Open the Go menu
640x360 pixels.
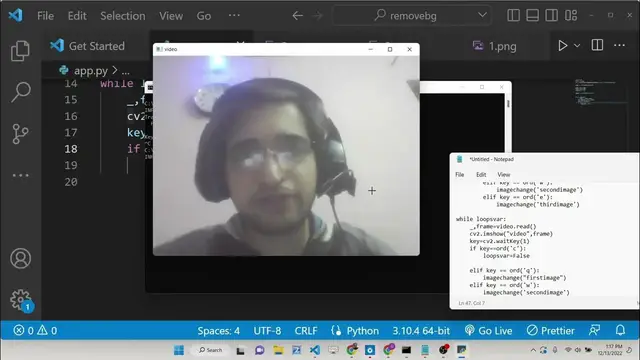pyautogui.click(x=204, y=16)
